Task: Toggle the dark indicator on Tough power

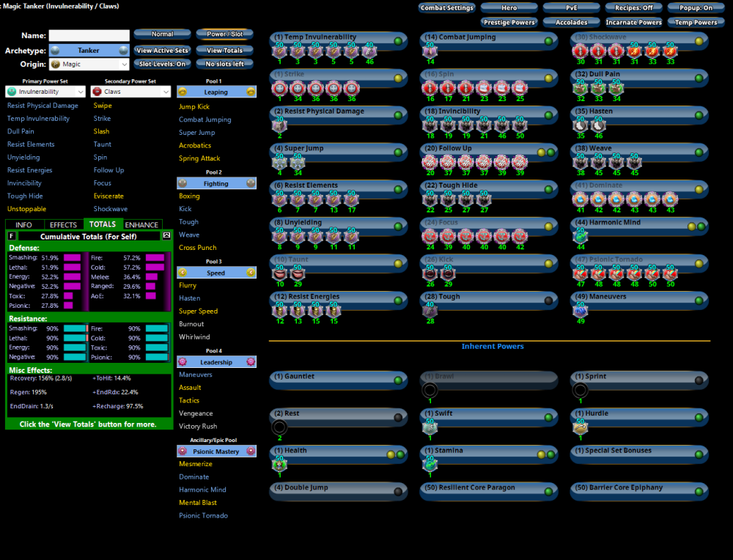Action: [549, 301]
